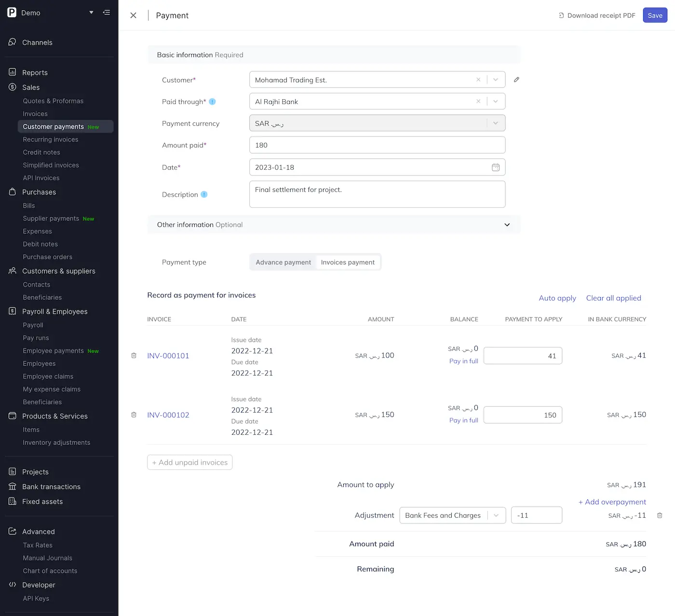This screenshot has height=616, width=675.
Task: Open Bank transactions from its sidebar icon
Action: (x=12, y=487)
